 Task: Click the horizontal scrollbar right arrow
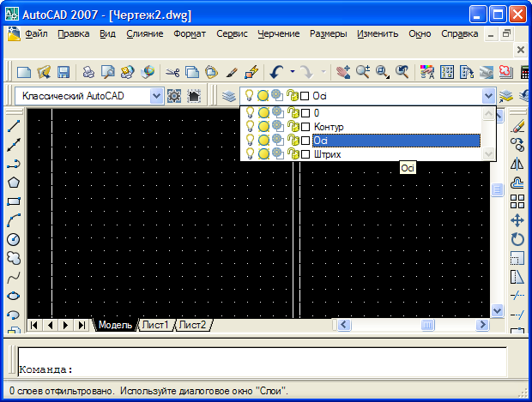481,325
